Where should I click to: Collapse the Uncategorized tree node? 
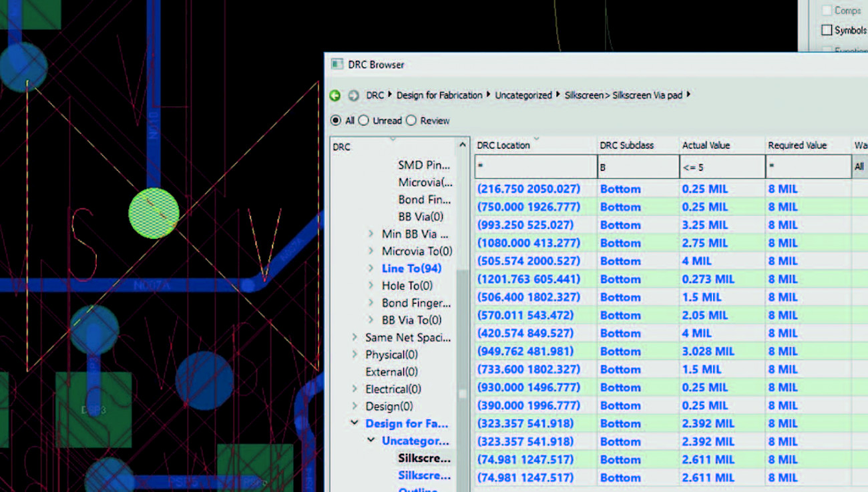(x=371, y=441)
